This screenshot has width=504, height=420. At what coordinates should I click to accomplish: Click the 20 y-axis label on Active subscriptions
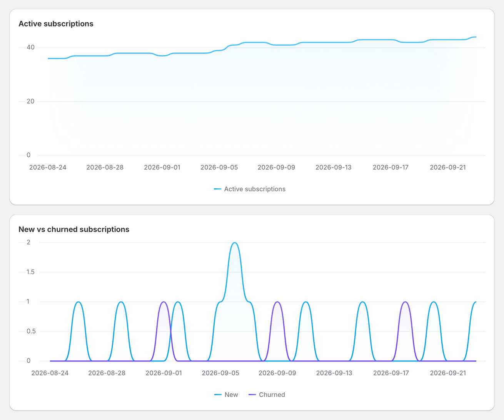pyautogui.click(x=30, y=101)
